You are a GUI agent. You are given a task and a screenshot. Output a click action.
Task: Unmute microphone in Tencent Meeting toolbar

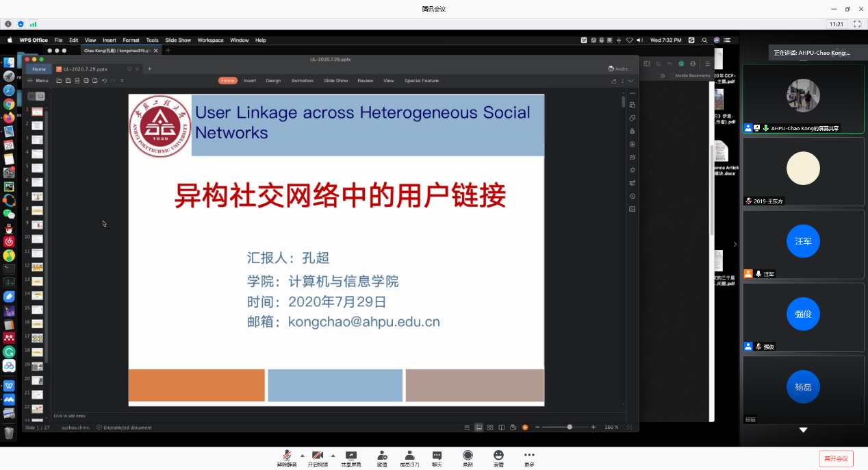click(287, 456)
